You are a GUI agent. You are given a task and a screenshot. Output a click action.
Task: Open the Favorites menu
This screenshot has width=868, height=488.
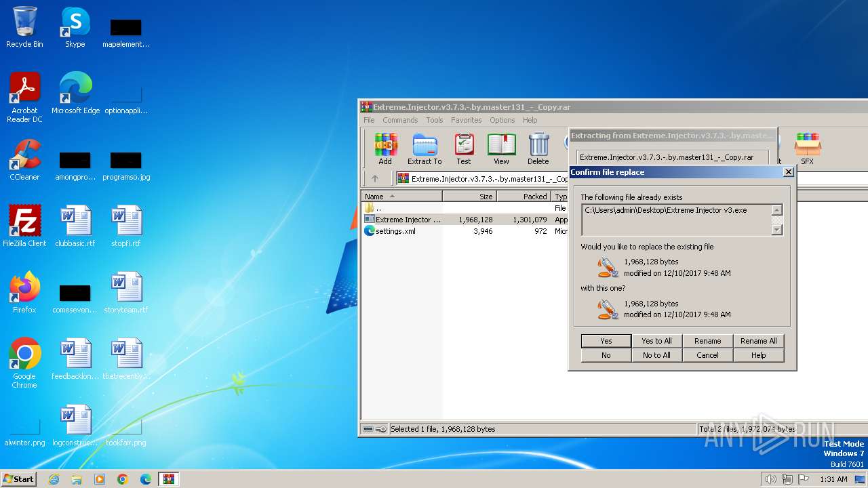467,120
